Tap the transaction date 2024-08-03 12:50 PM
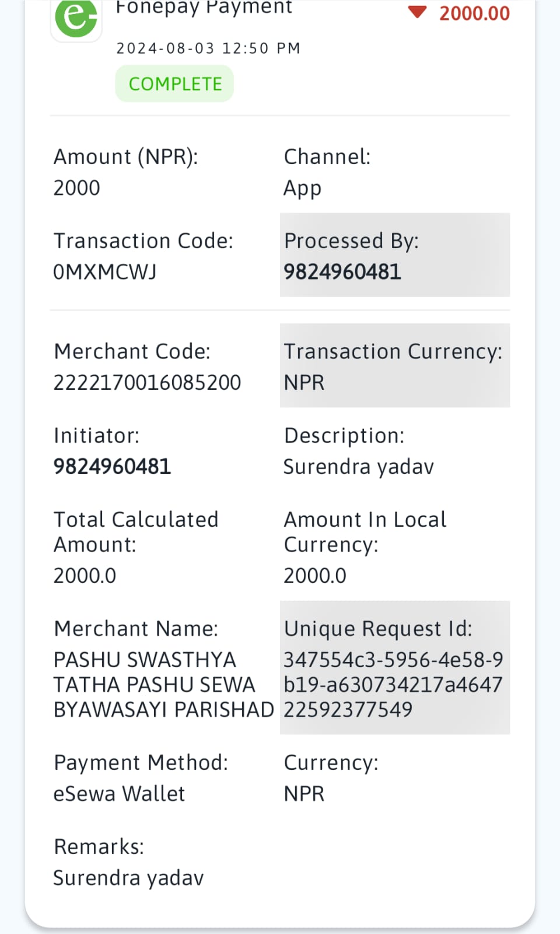560x934 pixels. [x=208, y=48]
